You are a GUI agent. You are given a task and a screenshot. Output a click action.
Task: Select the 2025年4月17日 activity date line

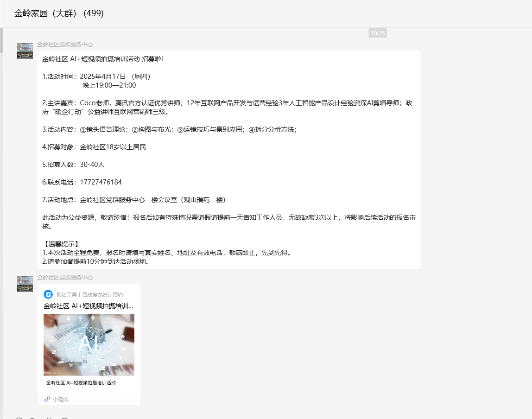(x=115, y=76)
